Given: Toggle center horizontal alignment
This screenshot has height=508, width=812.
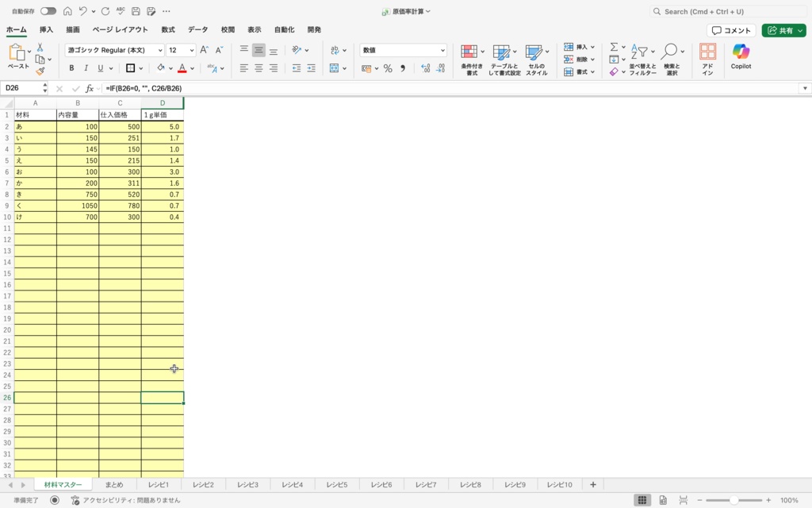Looking at the screenshot, I should pos(259,68).
